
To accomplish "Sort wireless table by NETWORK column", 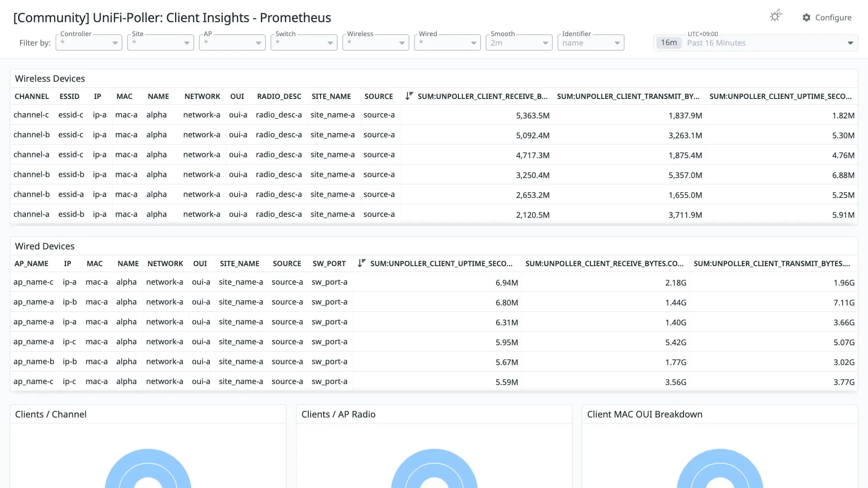I will [x=202, y=96].
